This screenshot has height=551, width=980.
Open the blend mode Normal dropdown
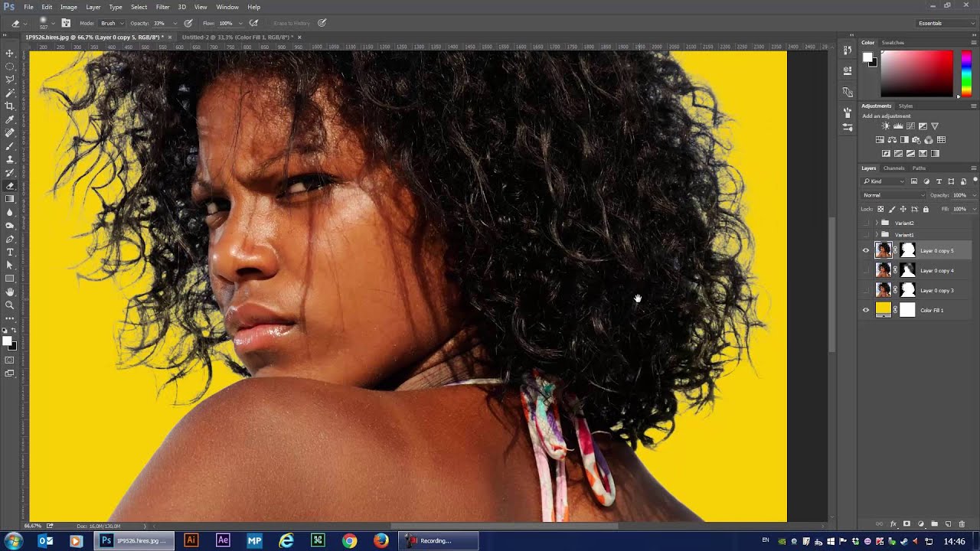pyautogui.click(x=893, y=195)
